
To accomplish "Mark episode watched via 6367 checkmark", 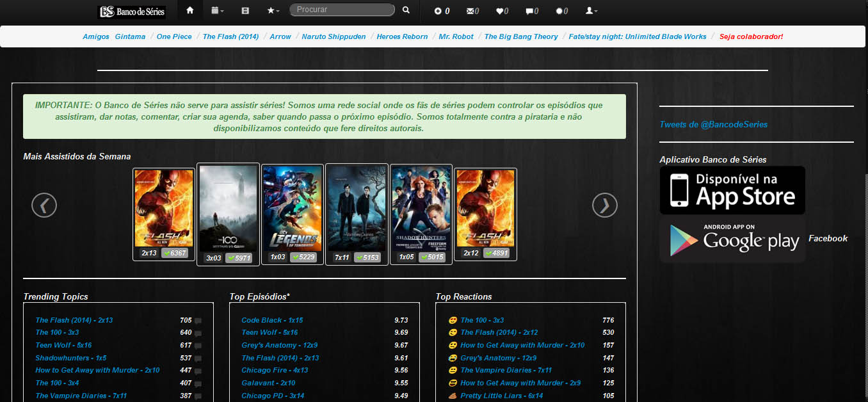I will click(x=175, y=253).
